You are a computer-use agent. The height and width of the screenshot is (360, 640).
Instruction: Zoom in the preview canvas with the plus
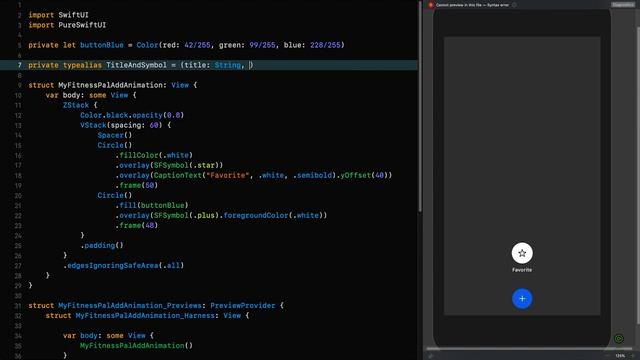pos(632,356)
